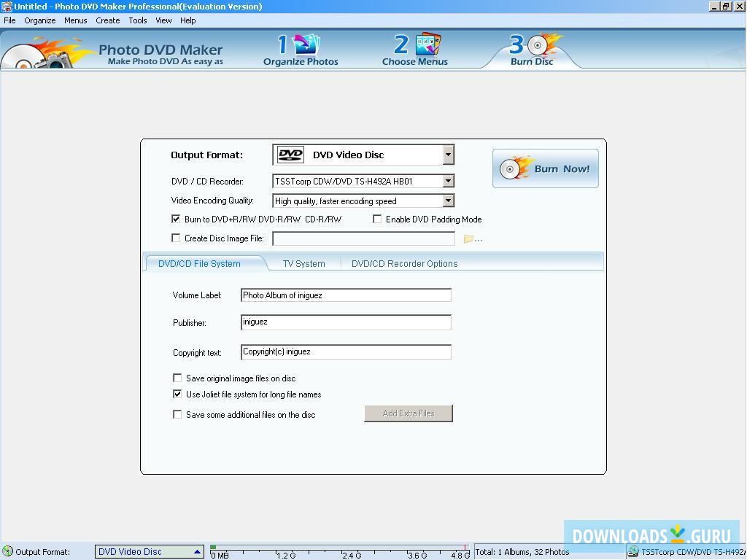747x560 pixels.
Task: Toggle Burn to DVD+R/RW DVD-R/RW CD-R/RW checkbox
Action: coord(176,219)
